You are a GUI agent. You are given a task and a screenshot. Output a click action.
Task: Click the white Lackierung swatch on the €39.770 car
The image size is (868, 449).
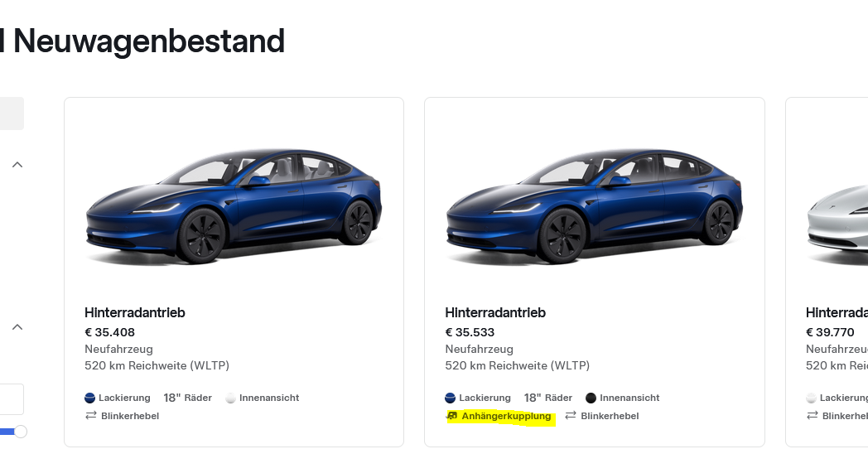812,398
